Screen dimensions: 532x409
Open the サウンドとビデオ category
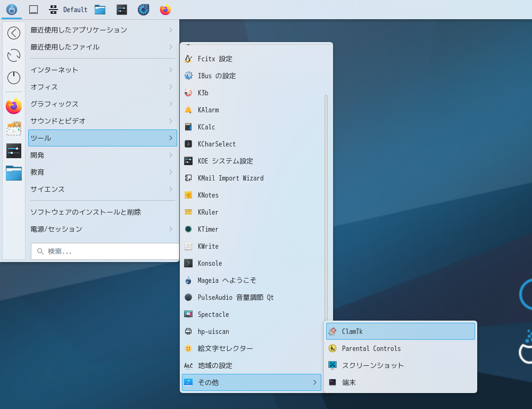click(x=103, y=121)
